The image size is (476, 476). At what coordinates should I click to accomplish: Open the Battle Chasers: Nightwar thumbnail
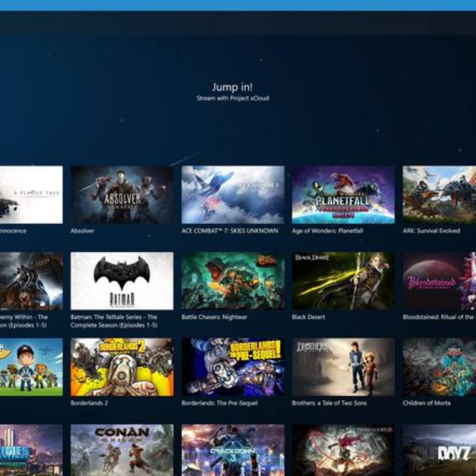tap(233, 281)
